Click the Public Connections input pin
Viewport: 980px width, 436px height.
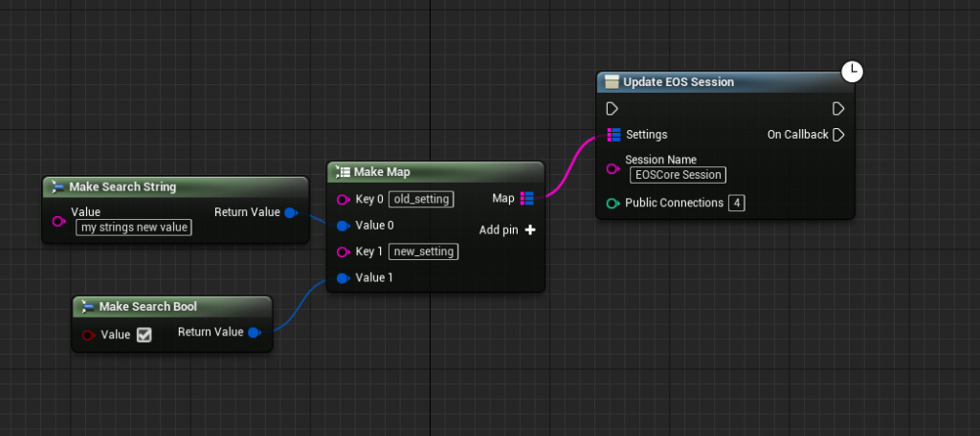pyautogui.click(x=612, y=203)
